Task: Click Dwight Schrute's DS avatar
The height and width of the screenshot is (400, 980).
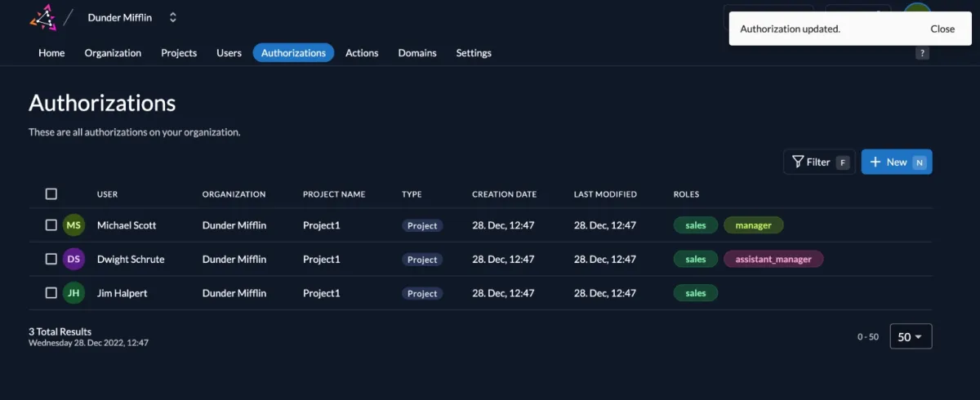Action: click(x=73, y=260)
